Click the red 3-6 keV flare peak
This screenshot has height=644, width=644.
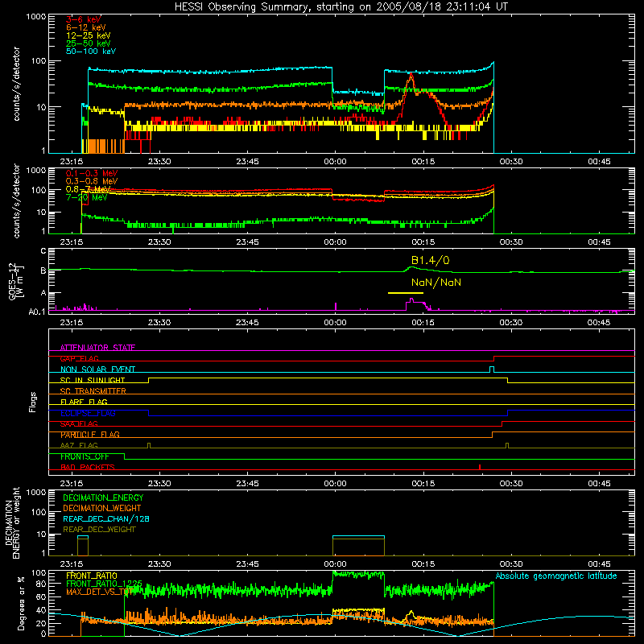tap(411, 76)
